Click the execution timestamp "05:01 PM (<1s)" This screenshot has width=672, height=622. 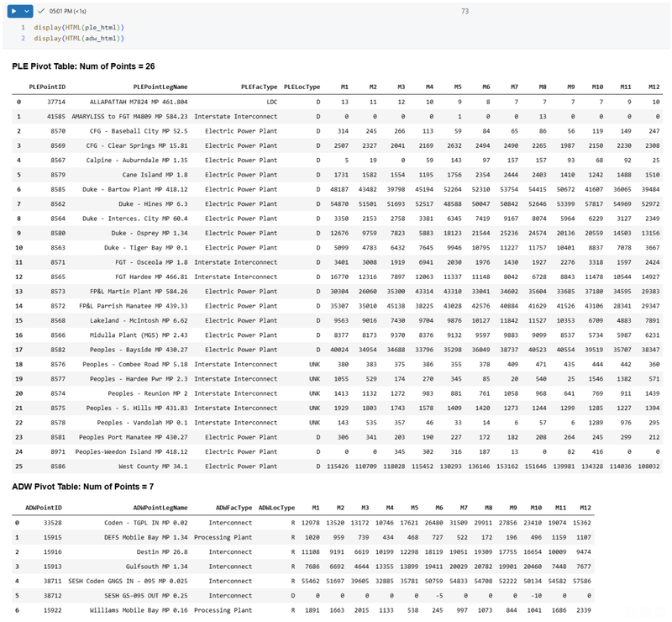coord(66,13)
